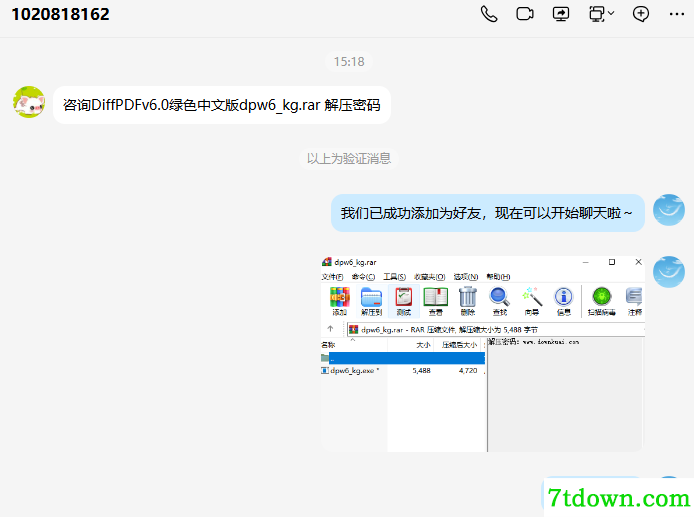Image resolution: width=694 pixels, height=517 pixels.
Task: Select the dpw6_kg.exe file row
Action: coord(403,370)
